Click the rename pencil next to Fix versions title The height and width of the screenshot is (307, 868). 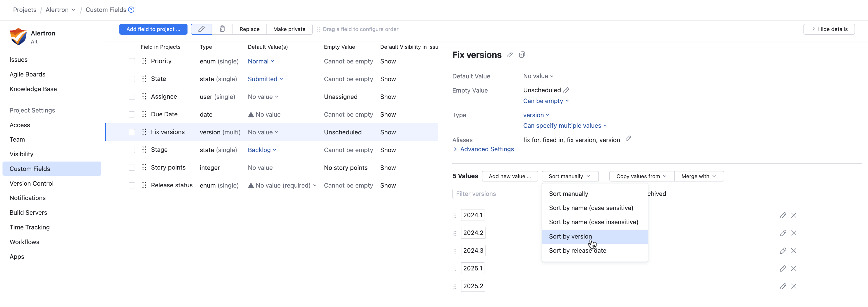[x=510, y=55]
